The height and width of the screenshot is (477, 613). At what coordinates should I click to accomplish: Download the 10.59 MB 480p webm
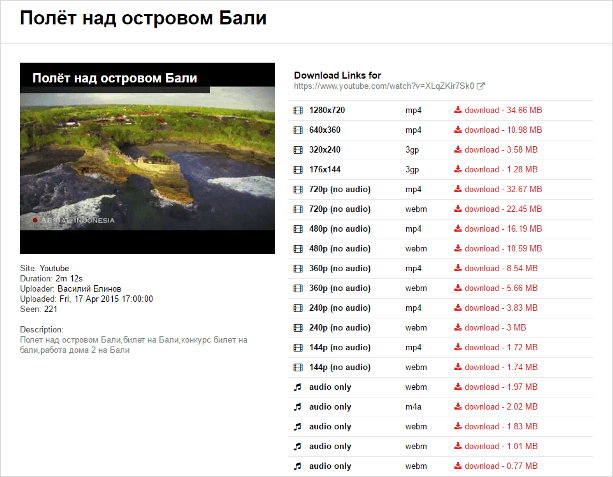pyautogui.click(x=498, y=249)
